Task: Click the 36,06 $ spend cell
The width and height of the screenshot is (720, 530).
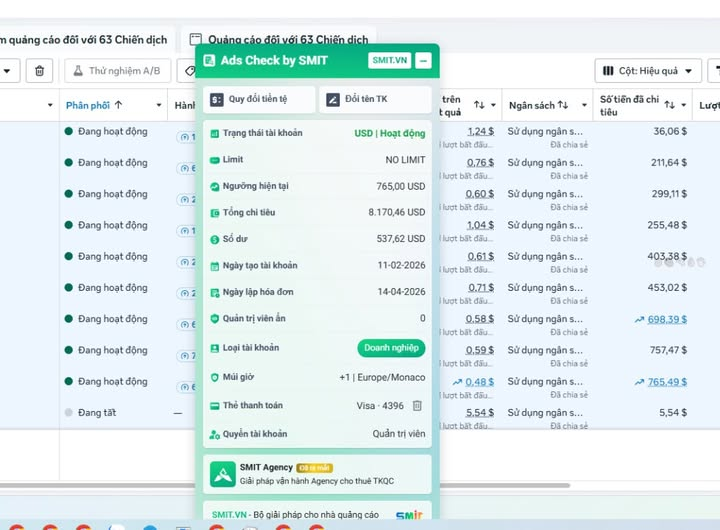Action: click(670, 131)
